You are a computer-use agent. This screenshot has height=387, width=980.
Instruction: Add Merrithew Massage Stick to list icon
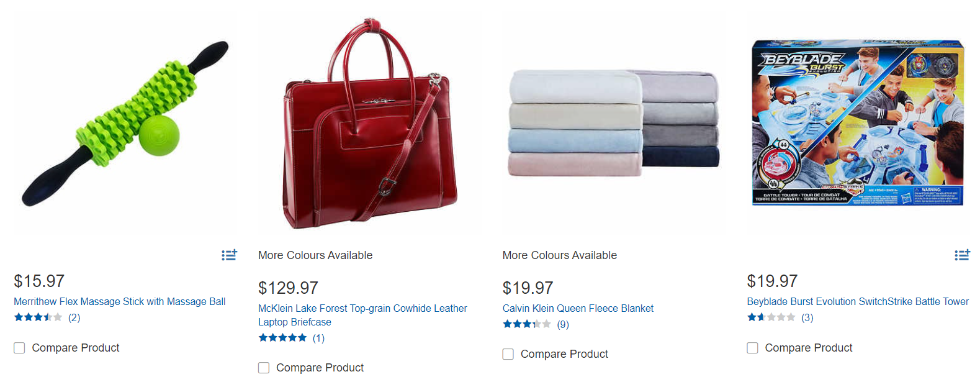tap(229, 255)
